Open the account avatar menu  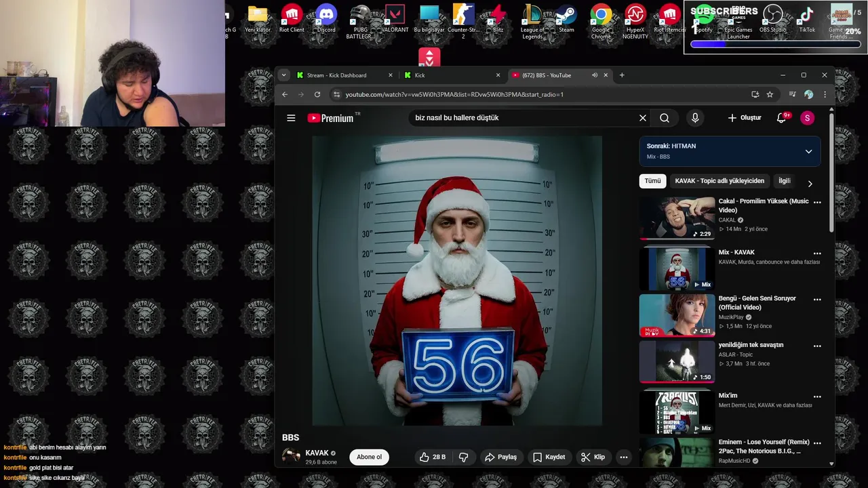(x=807, y=118)
